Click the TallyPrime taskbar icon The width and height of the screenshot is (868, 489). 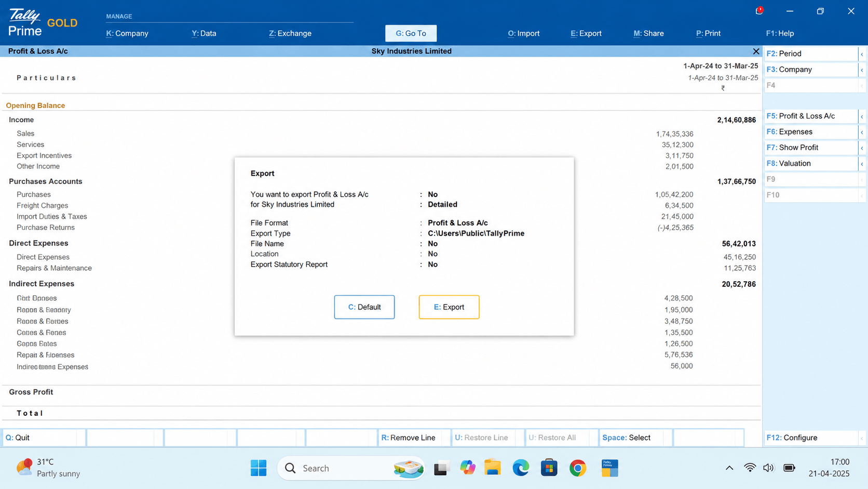point(610,468)
